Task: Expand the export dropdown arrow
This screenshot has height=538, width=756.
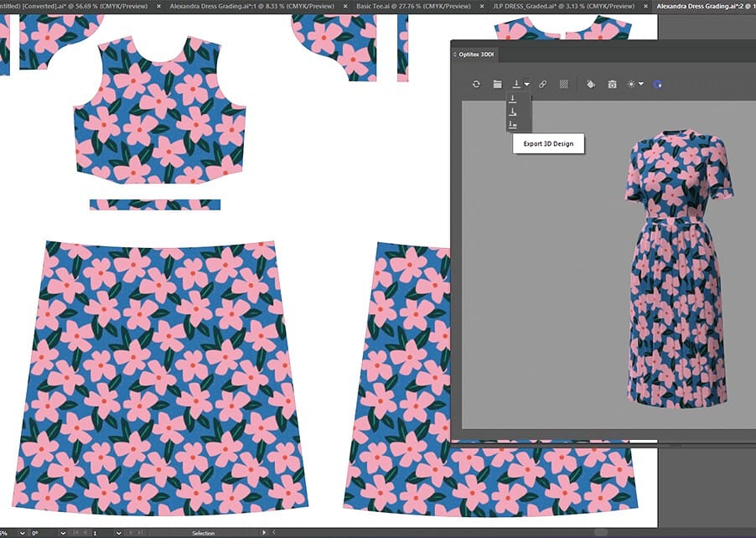Action: click(527, 85)
